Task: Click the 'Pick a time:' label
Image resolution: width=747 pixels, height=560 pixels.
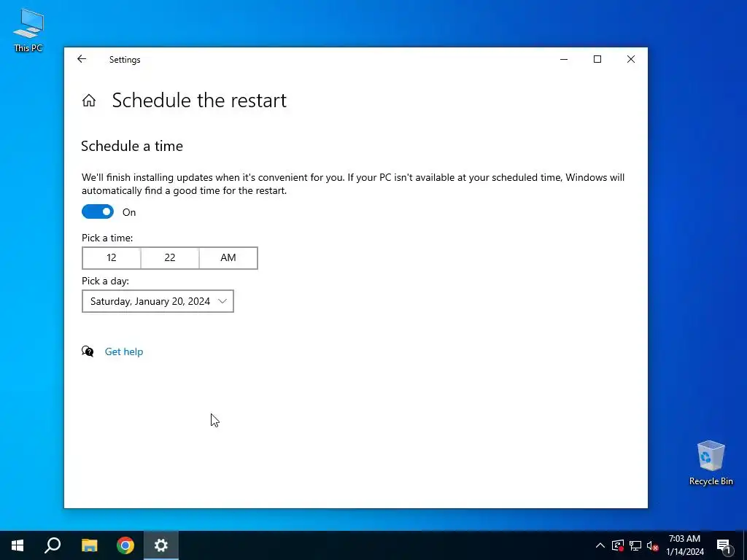Action: click(107, 238)
